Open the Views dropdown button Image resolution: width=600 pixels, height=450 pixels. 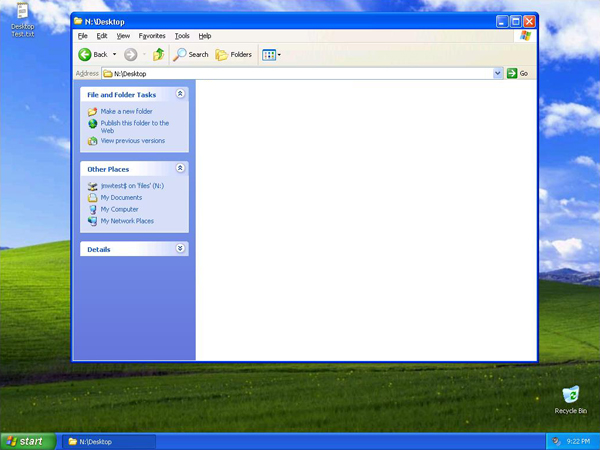(x=271, y=55)
